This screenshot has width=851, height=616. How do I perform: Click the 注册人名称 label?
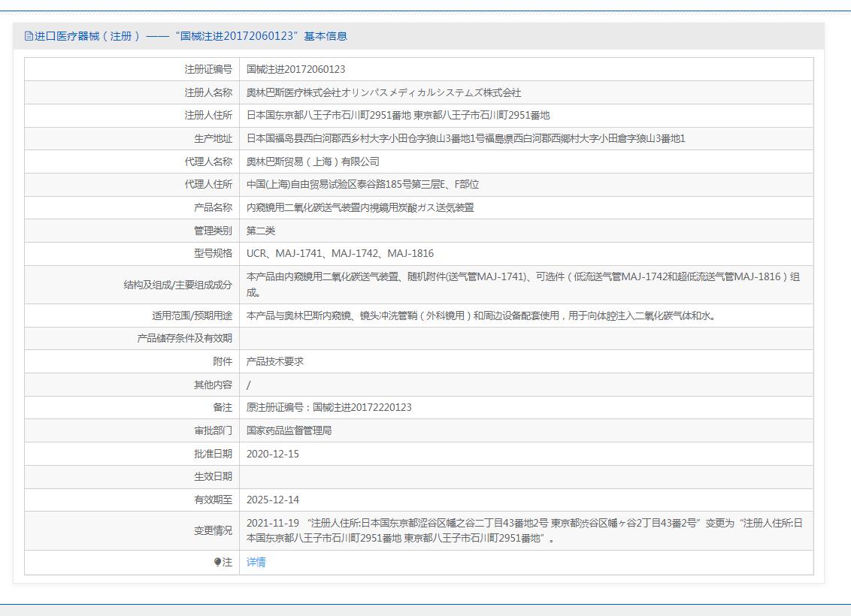click(x=208, y=92)
